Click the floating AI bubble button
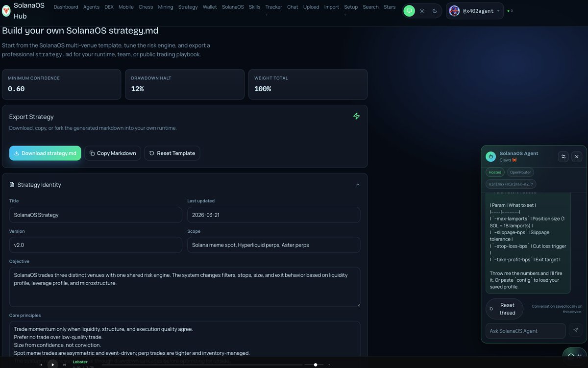 tap(574, 357)
